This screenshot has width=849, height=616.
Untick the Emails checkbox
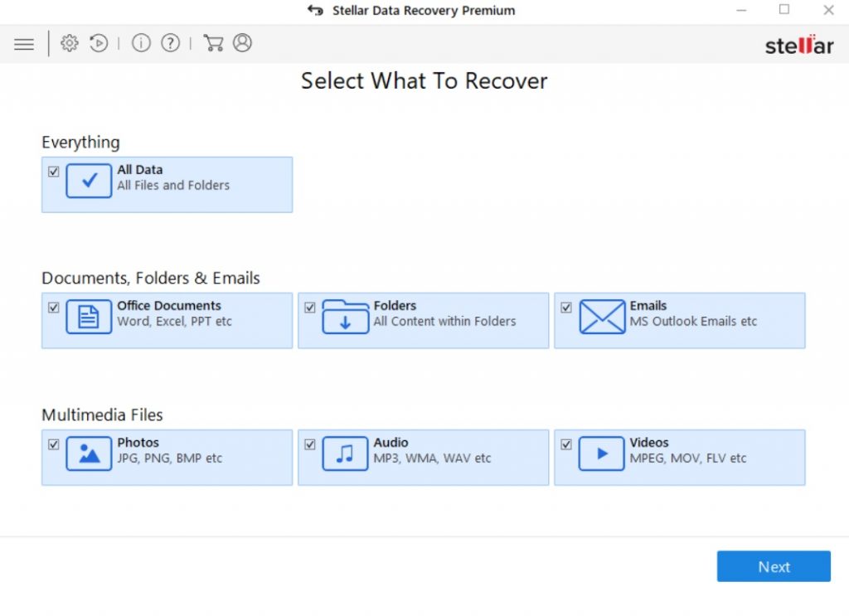566,308
